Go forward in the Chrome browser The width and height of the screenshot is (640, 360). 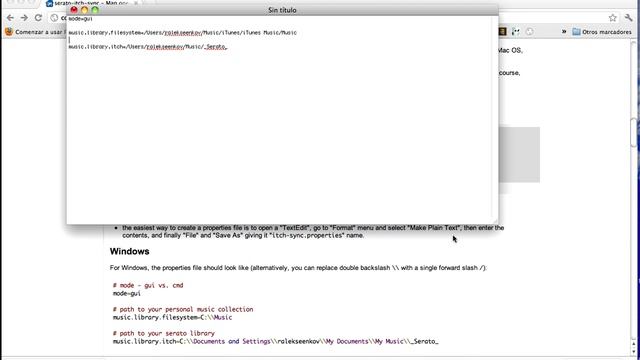coord(24,18)
